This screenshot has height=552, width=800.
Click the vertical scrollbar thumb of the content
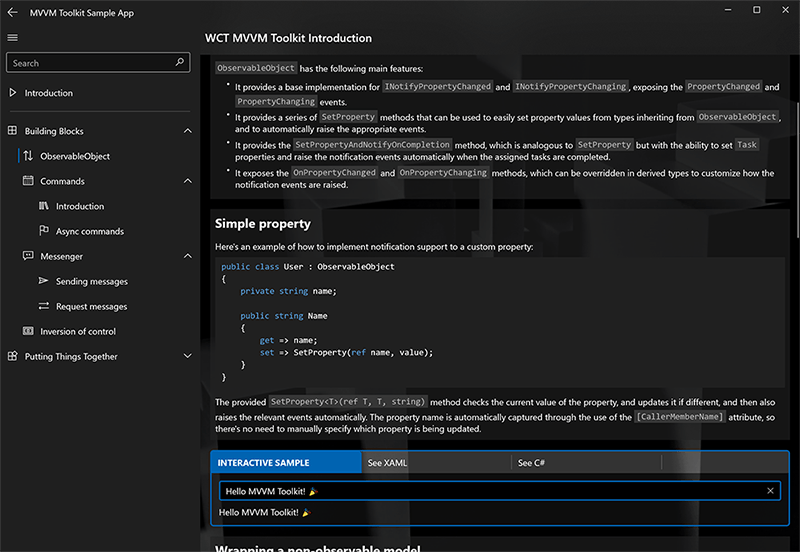coord(797,169)
